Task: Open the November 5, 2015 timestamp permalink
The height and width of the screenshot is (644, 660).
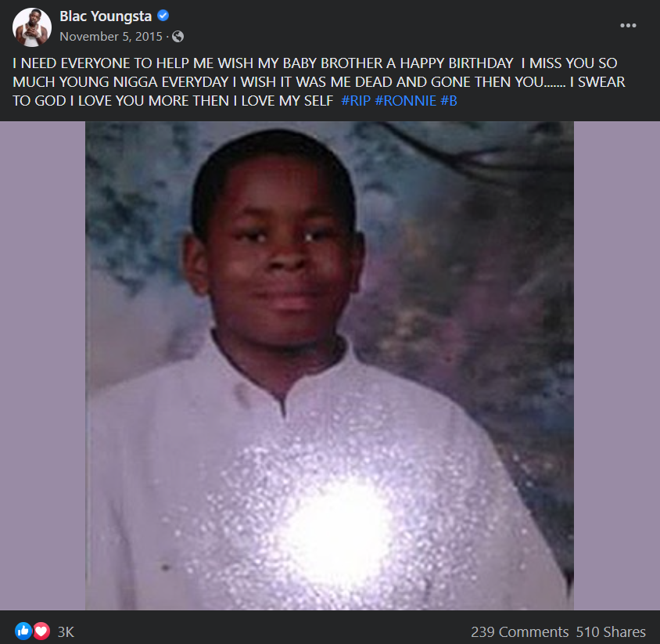Action: [111, 37]
